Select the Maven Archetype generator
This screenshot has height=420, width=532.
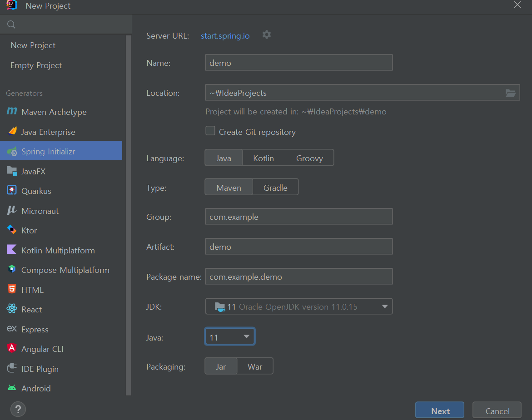click(x=61, y=112)
